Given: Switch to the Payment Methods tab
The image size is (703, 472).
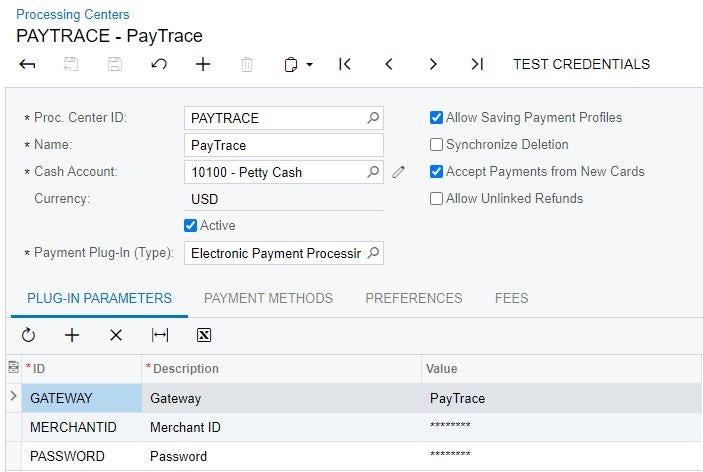Looking at the screenshot, I should tap(268, 298).
